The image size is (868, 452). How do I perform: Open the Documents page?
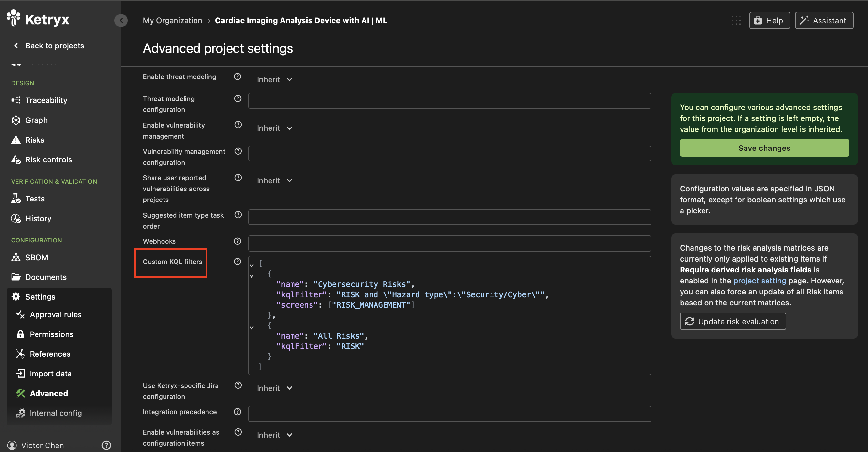pyautogui.click(x=39, y=277)
